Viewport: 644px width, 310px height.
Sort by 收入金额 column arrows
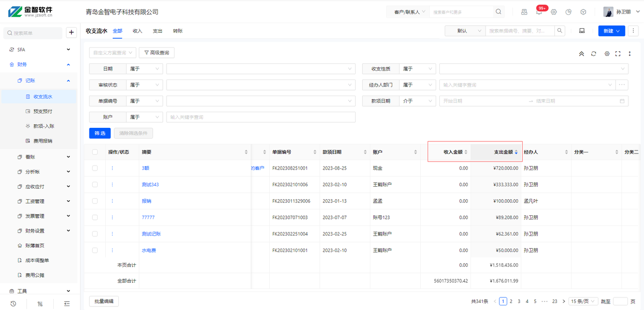[466, 152]
